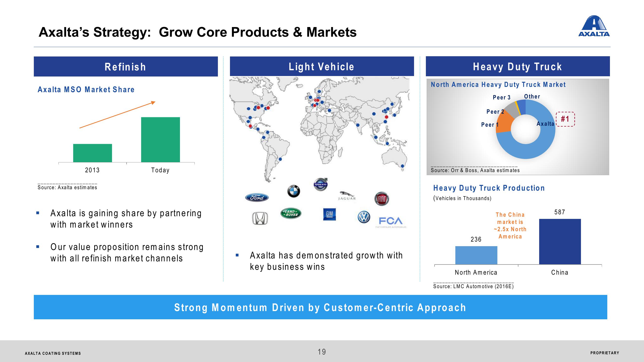Click the Volkswagen logo
This screenshot has height=362, width=644.
(x=364, y=217)
